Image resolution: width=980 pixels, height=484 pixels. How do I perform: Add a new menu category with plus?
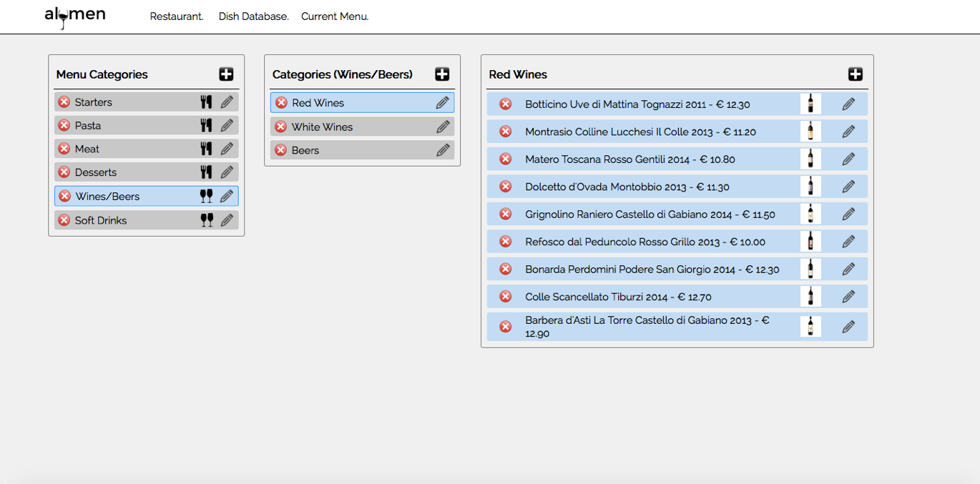pyautogui.click(x=226, y=74)
